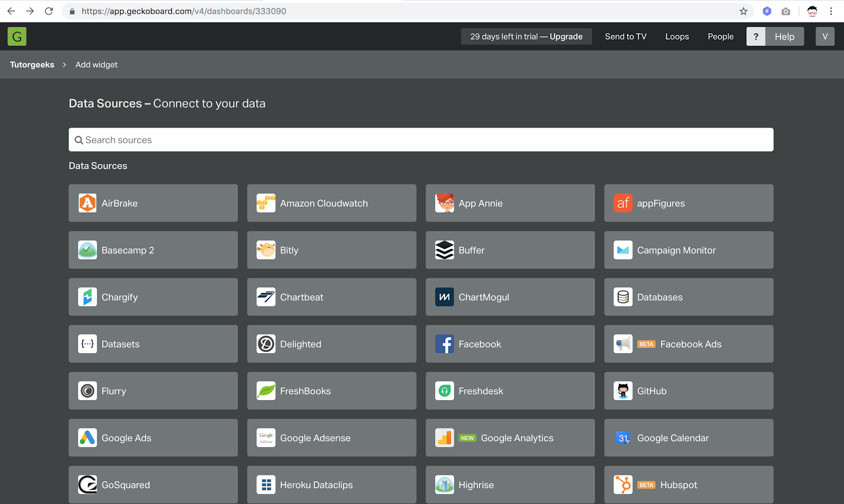Click the Chrome profile avatar icon
This screenshot has height=504, width=844.
click(812, 11)
